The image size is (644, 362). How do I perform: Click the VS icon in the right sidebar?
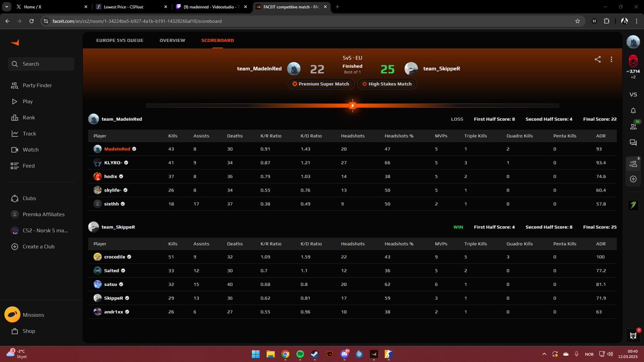pyautogui.click(x=633, y=94)
